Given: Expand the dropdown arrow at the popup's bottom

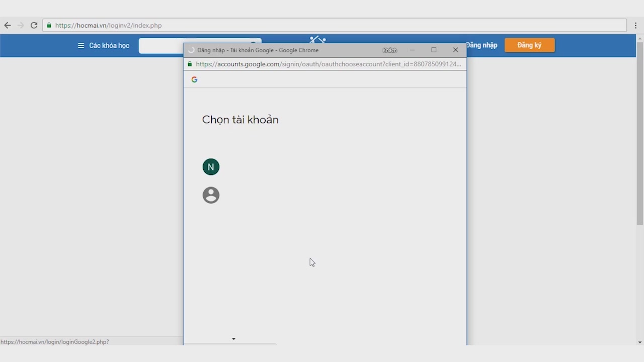Looking at the screenshot, I should pos(233,339).
